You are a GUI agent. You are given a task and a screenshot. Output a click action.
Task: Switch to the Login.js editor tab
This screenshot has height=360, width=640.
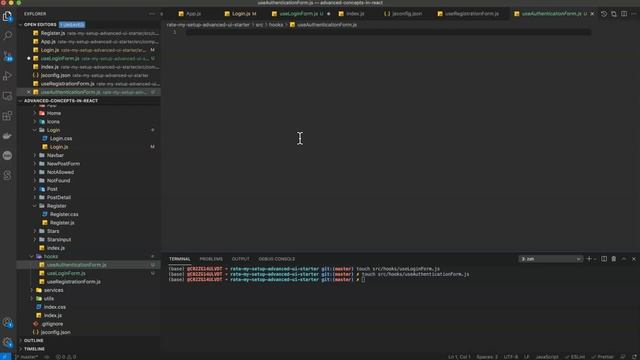tap(241, 13)
